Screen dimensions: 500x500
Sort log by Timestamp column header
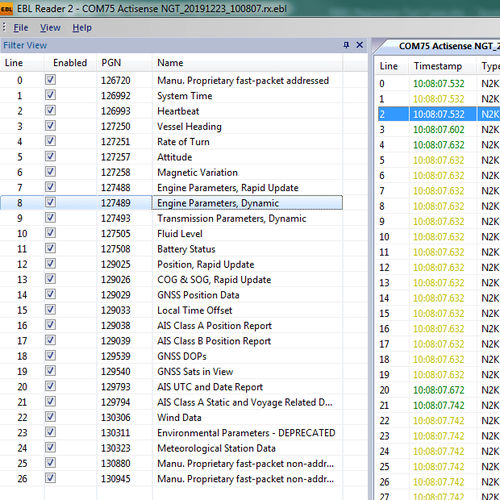click(443, 66)
